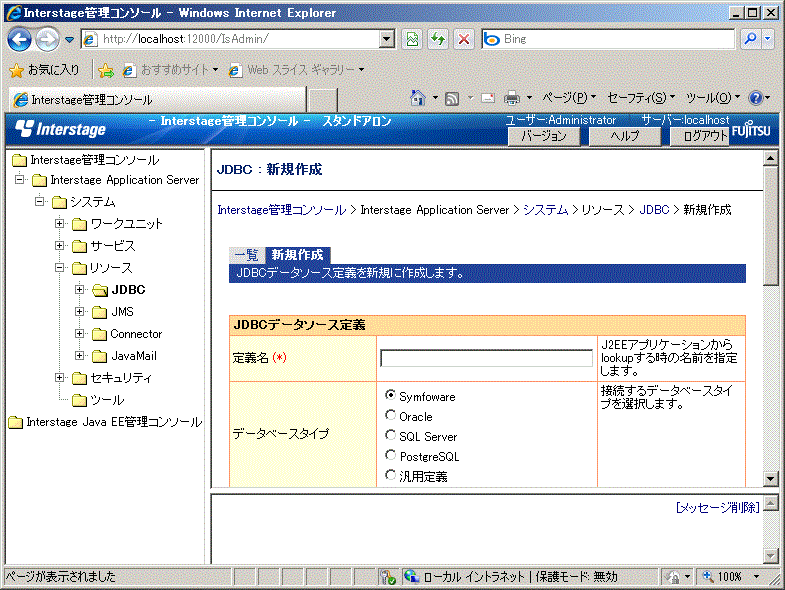The image size is (785, 590).
Task: Click the システム breadcrumb link
Action: pyautogui.click(x=546, y=210)
